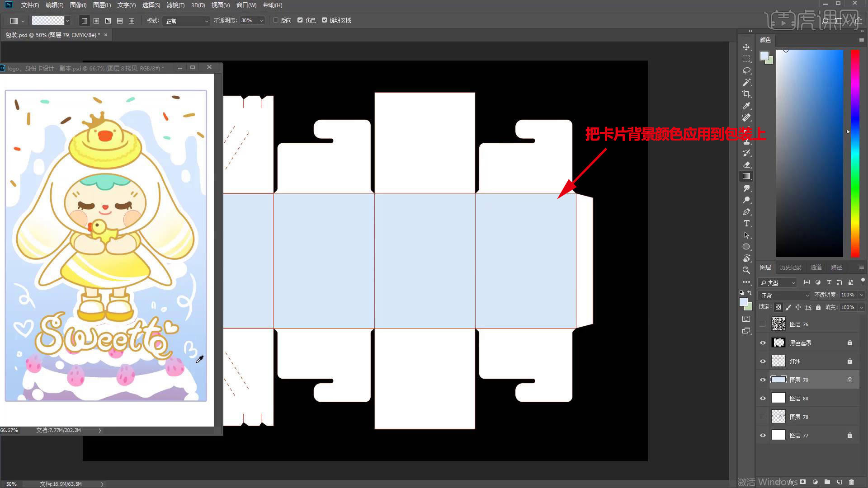Show the hidden 图层 78 layer

click(763, 417)
